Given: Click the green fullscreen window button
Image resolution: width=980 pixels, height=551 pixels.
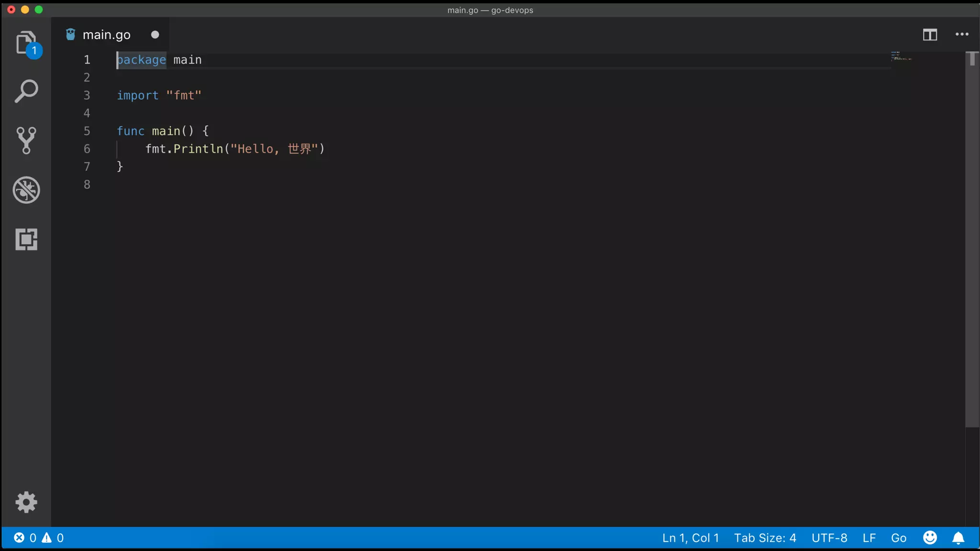Looking at the screenshot, I should pos(39,10).
